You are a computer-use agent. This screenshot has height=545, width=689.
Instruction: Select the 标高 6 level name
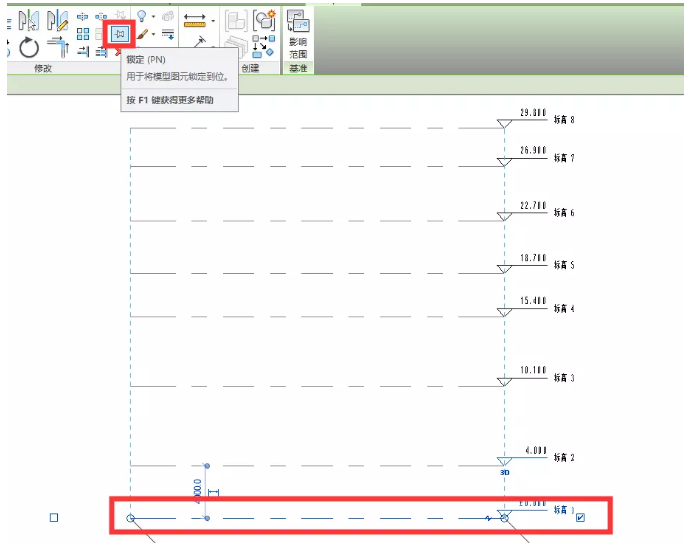tap(564, 212)
